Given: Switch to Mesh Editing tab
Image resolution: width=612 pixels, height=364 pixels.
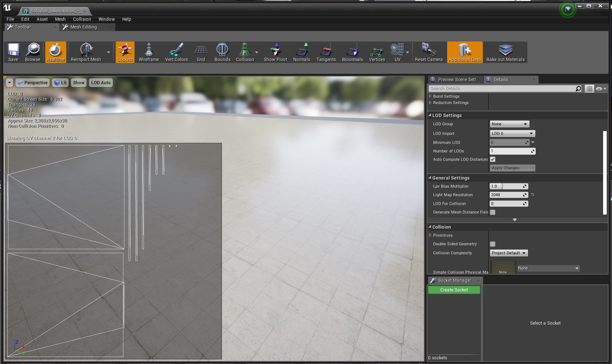Looking at the screenshot, I should coord(87,27).
